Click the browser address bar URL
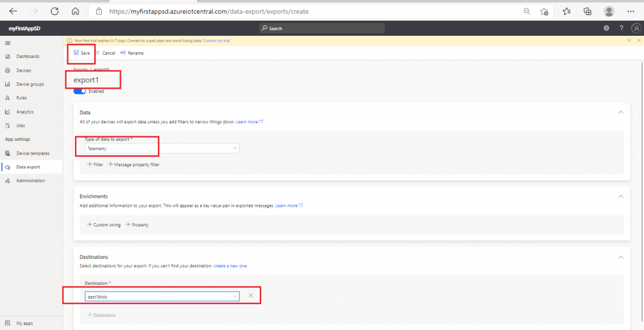Image resolution: width=644 pixels, height=330 pixels. 209,11
